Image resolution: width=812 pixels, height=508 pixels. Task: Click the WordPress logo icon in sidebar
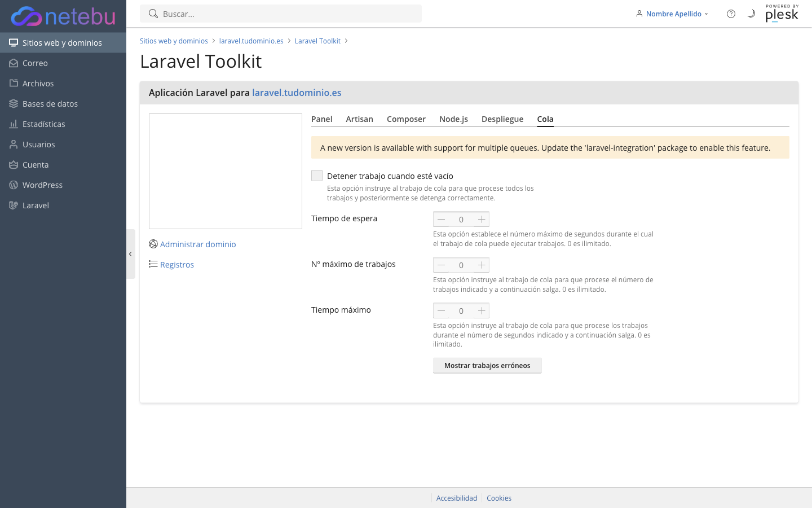point(14,185)
